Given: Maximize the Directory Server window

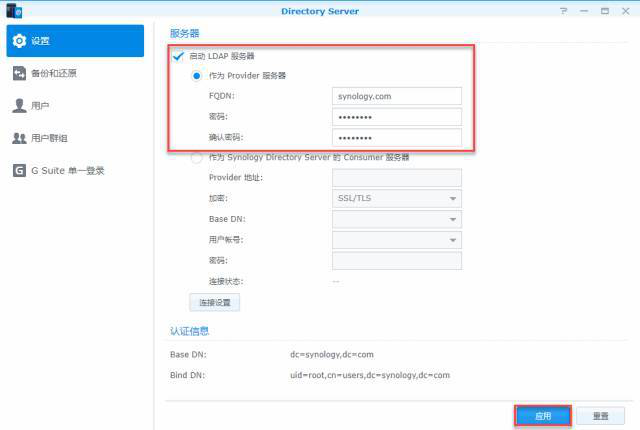Looking at the screenshot, I should pyautogui.click(x=605, y=11).
